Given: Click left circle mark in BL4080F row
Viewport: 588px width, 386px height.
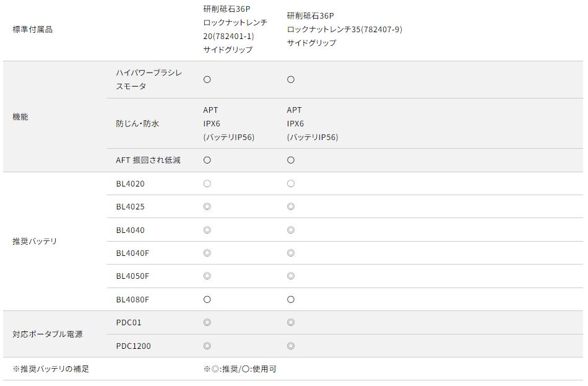Looking at the screenshot, I should [x=207, y=300].
